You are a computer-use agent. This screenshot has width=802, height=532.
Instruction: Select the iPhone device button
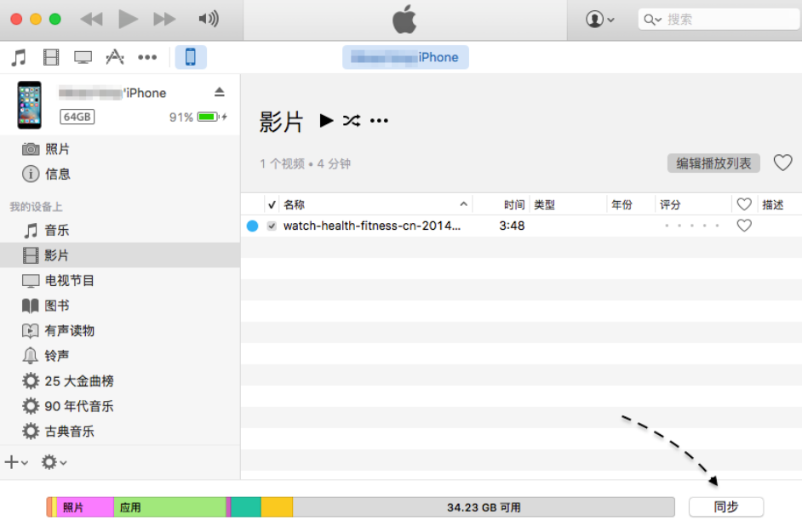pos(190,57)
